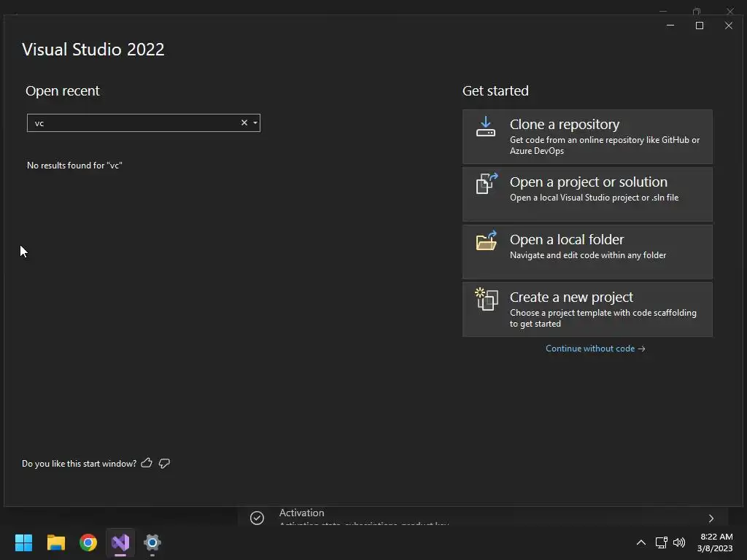Click 'Choose a project template' description text

click(x=603, y=318)
